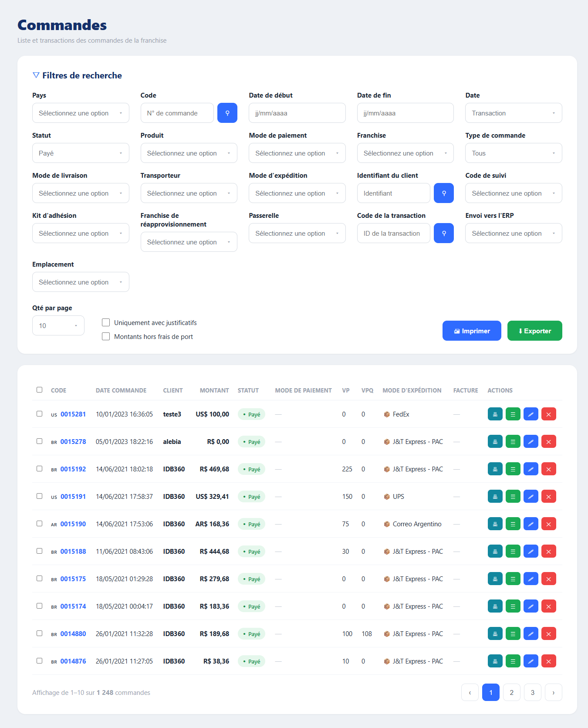This screenshot has width=588, height=728.
Task: Select checkbox for order 0015278
Action: pos(39,441)
